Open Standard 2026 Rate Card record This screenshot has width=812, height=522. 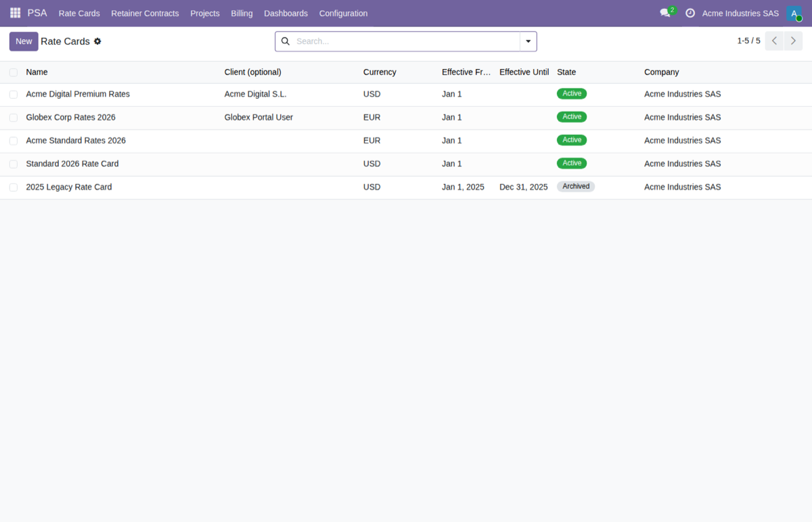point(72,164)
